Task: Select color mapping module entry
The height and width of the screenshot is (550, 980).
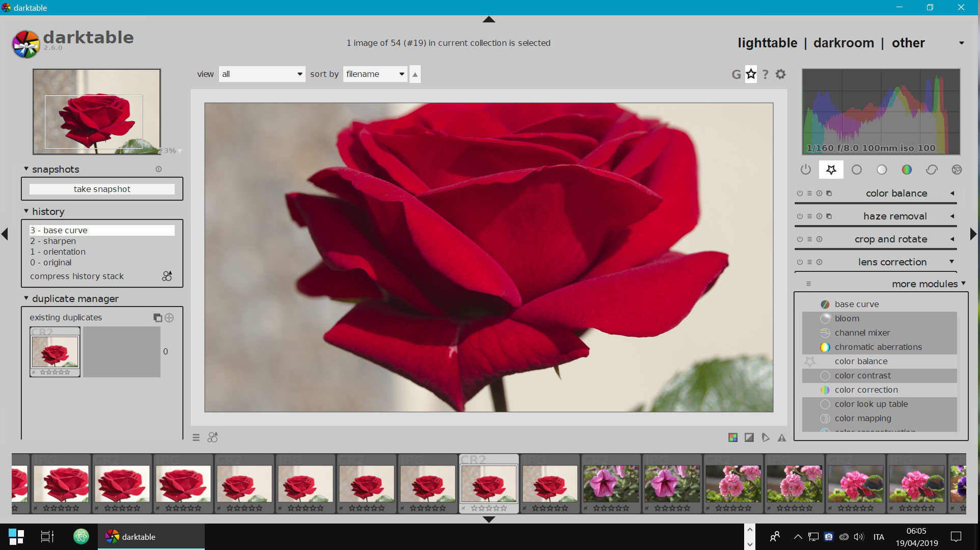Action: (880, 418)
